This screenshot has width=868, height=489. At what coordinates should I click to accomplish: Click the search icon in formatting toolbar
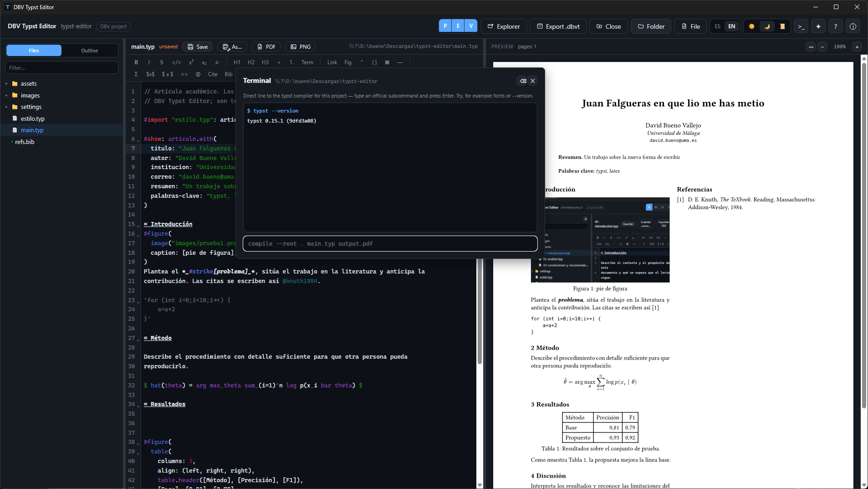click(217, 62)
